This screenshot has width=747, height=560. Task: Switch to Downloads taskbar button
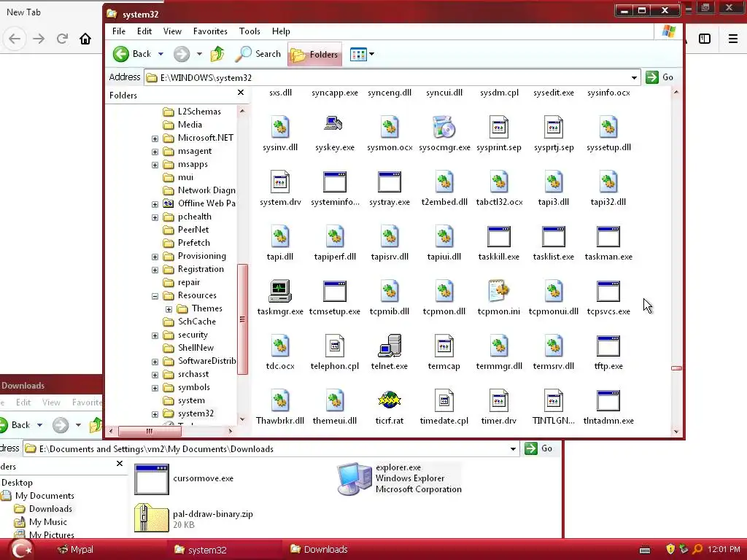point(319,550)
